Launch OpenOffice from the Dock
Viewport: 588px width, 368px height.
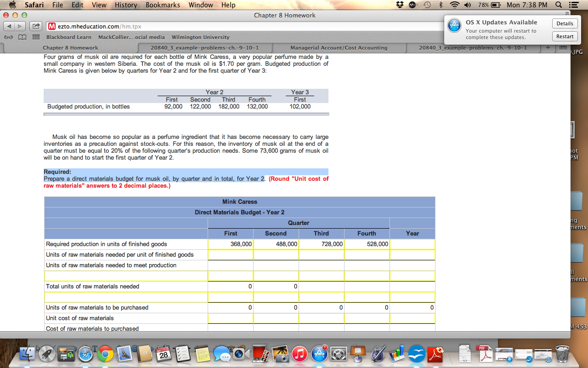pos(416,354)
